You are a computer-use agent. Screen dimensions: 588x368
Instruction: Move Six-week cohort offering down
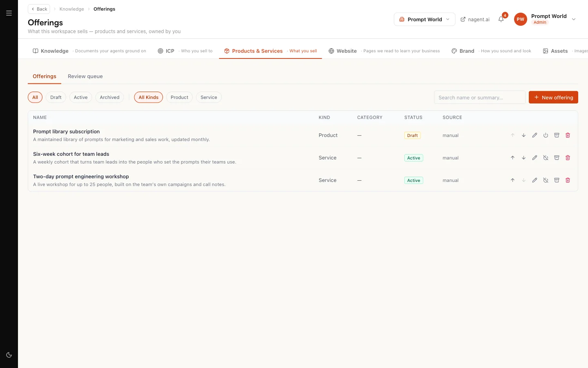pyautogui.click(x=523, y=158)
